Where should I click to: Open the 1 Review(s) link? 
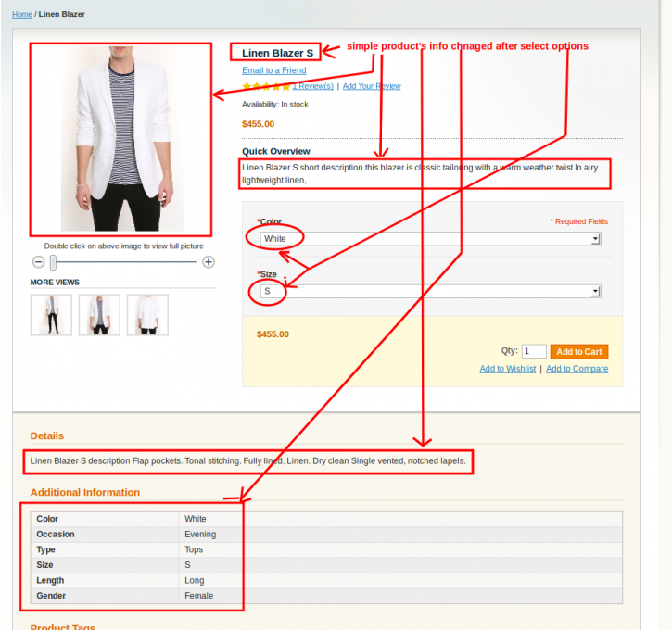(x=313, y=86)
